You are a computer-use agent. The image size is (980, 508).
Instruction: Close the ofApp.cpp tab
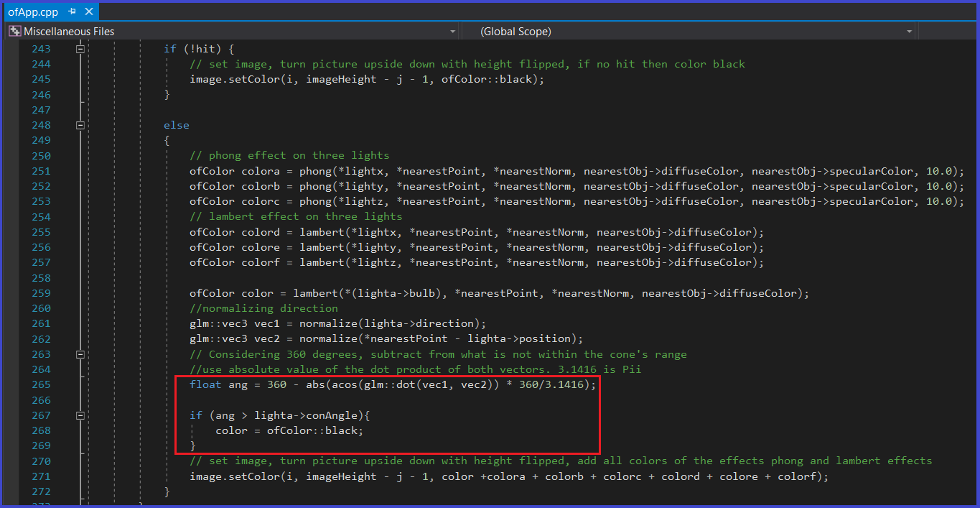[x=88, y=12]
